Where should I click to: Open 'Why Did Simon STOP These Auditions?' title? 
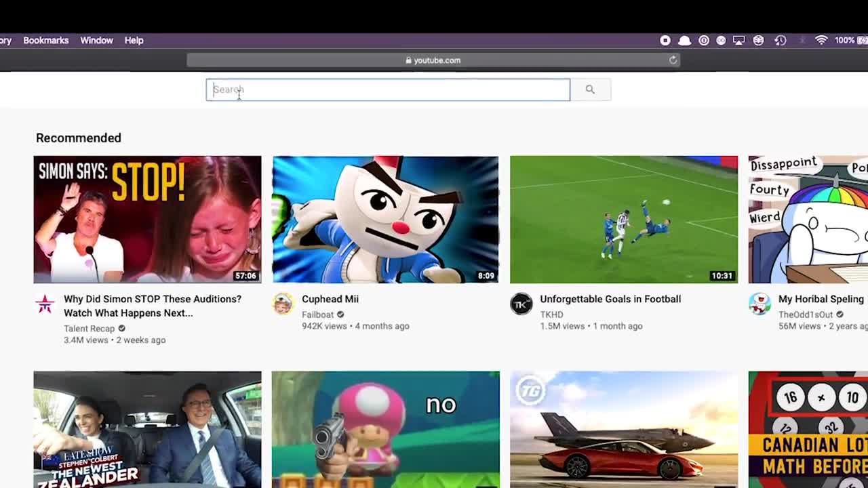click(x=153, y=306)
